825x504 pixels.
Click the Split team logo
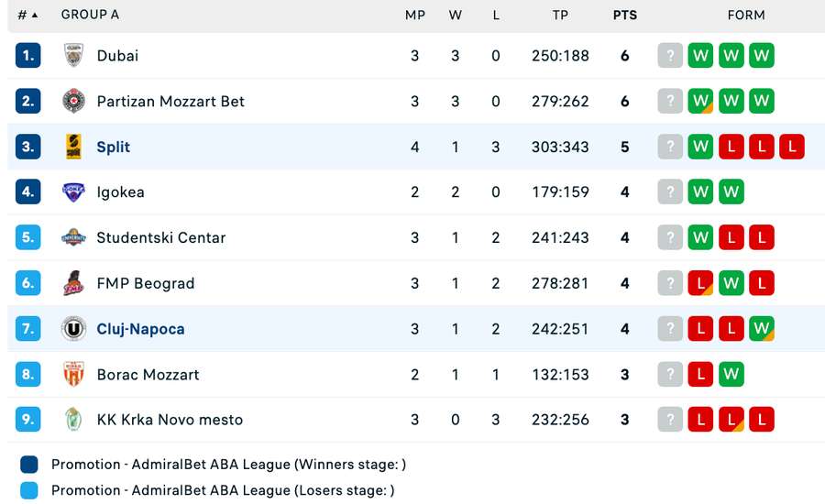[x=73, y=147]
